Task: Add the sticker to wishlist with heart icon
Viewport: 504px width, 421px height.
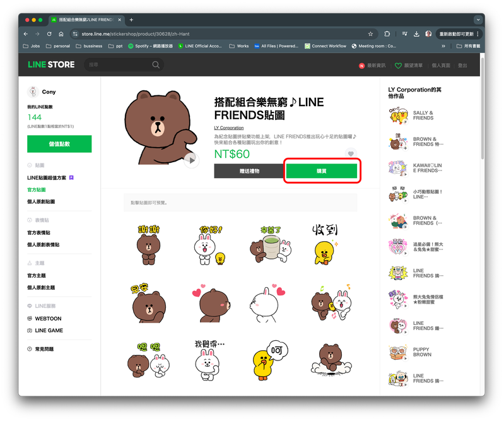Action: (x=351, y=154)
